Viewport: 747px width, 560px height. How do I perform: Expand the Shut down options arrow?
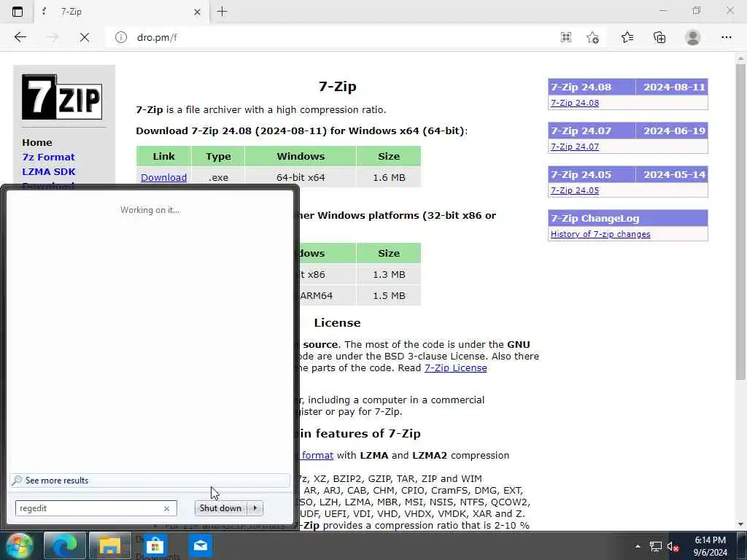255,508
